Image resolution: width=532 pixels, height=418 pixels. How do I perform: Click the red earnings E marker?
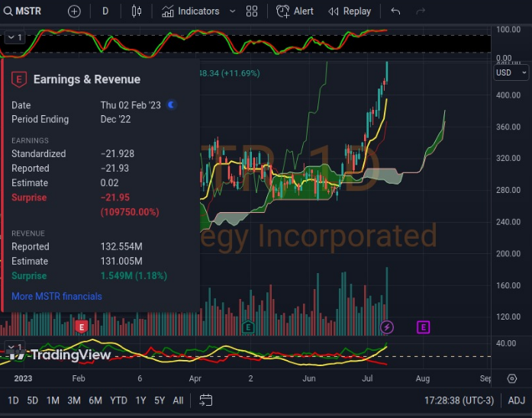(x=82, y=327)
